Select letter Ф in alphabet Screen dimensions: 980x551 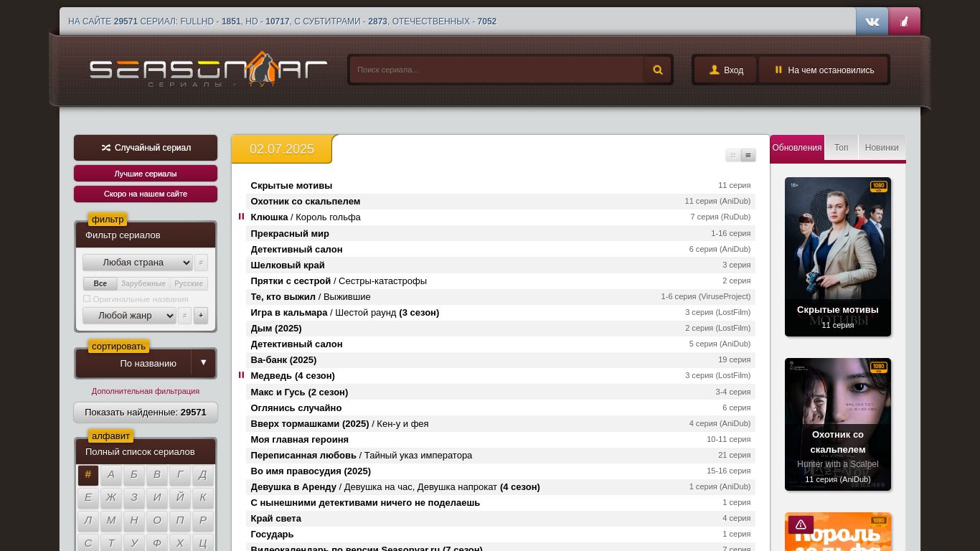pos(157,544)
